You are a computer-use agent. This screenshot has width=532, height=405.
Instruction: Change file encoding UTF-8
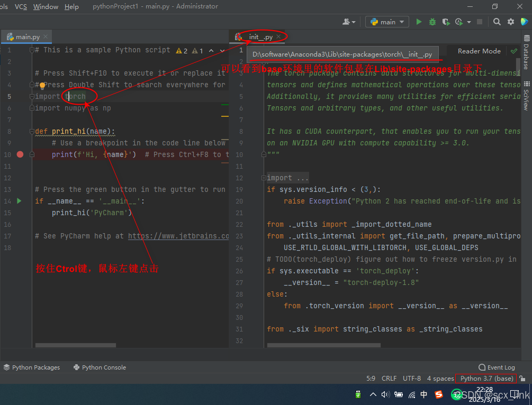coord(411,379)
